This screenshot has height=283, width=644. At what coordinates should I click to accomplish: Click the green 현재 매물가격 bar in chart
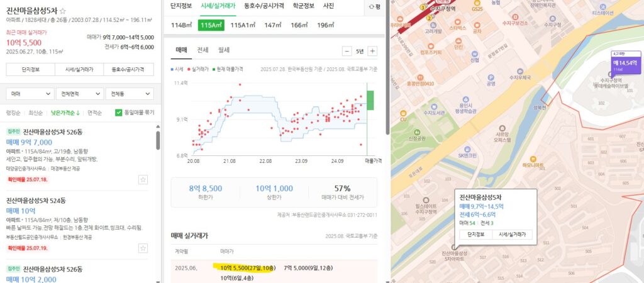370,100
